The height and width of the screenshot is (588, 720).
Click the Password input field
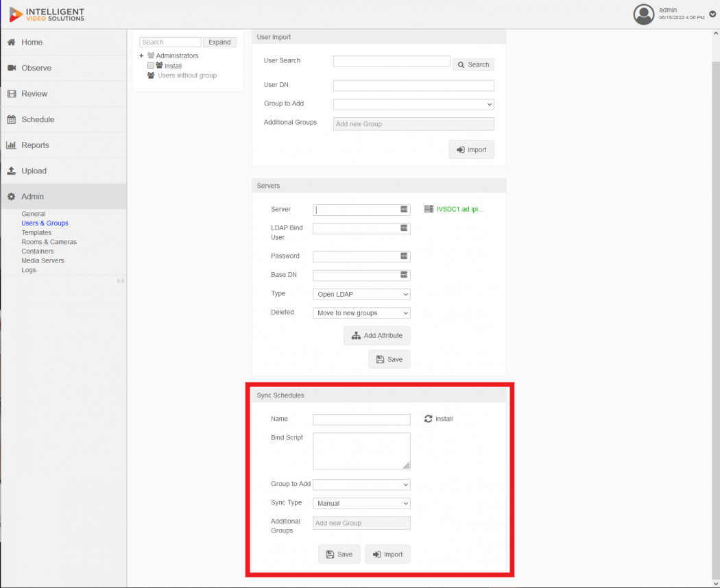(x=361, y=256)
